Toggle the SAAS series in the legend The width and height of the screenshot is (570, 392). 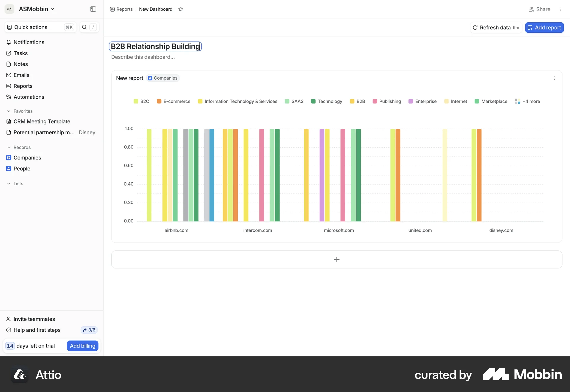pyautogui.click(x=297, y=101)
